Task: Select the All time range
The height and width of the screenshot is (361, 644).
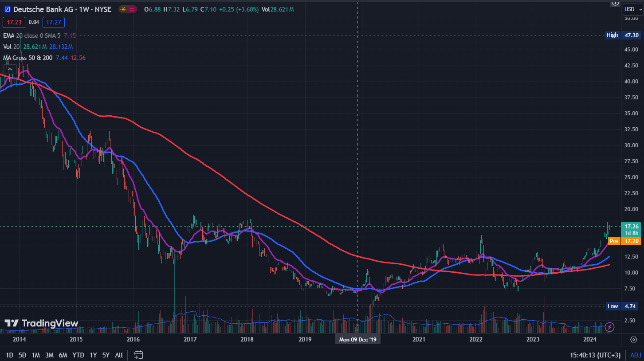Action: (x=119, y=355)
